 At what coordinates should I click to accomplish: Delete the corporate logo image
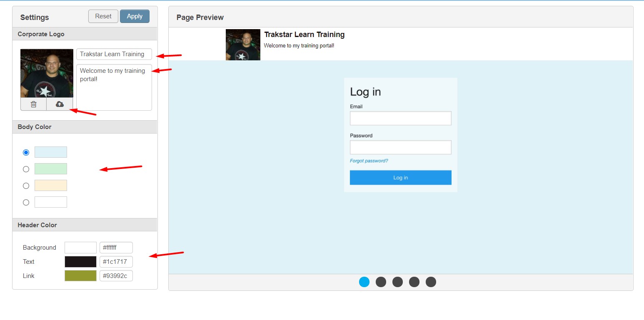[x=33, y=104]
